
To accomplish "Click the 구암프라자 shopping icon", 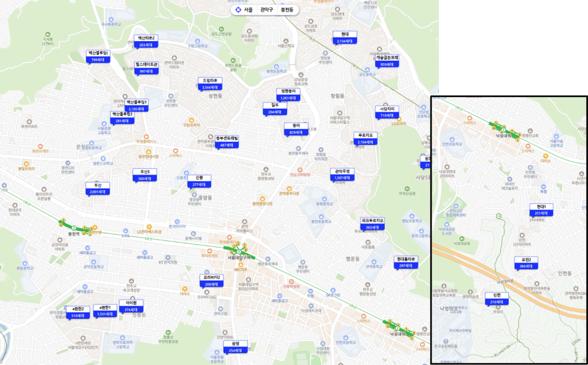I will (191, 120).
